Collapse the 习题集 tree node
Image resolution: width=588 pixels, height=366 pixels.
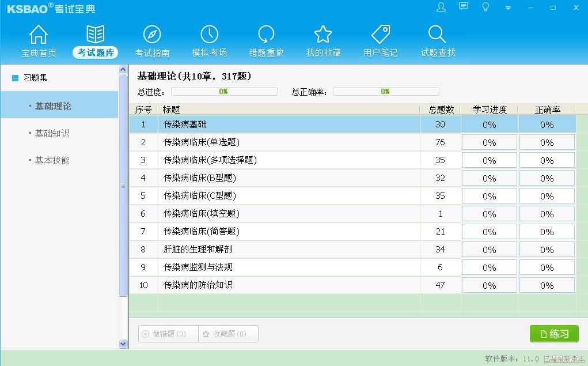(x=15, y=78)
